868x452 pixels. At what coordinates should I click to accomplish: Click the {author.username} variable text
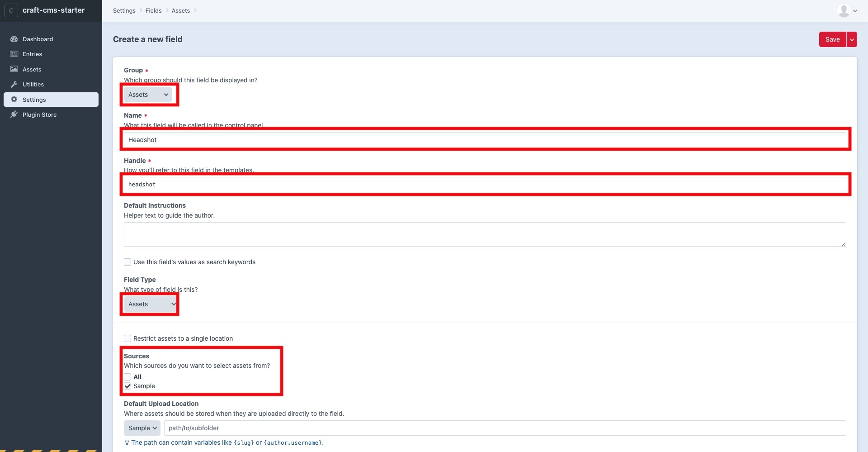tap(293, 442)
